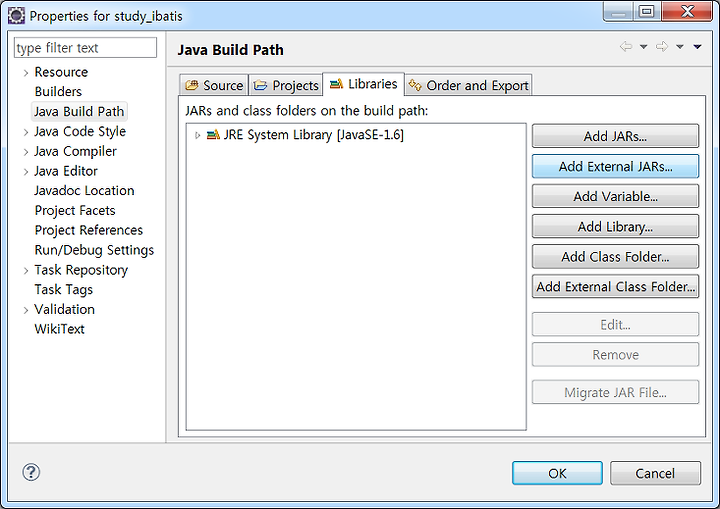Expand the Validation node

coord(26,310)
